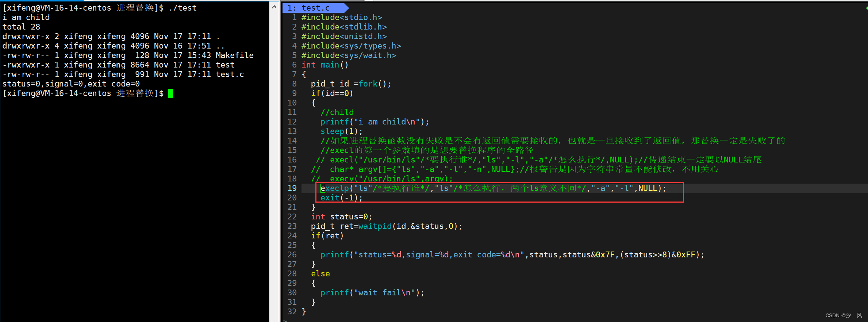
Task: Click printf "status=%d" on line 26
Action: 512,255
